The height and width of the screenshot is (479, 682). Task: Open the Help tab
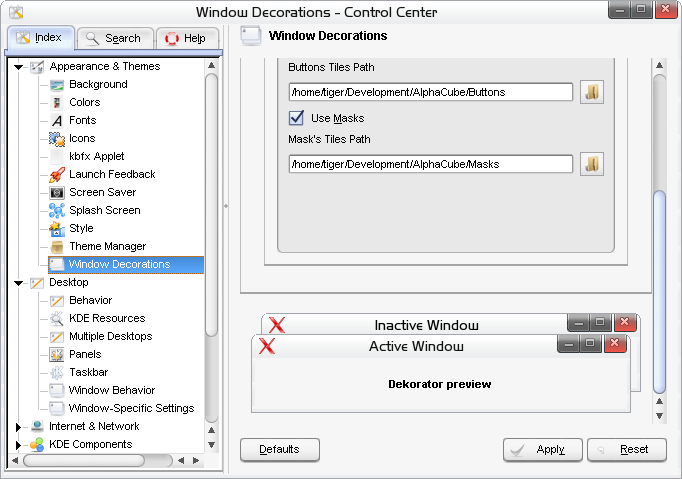tap(187, 38)
